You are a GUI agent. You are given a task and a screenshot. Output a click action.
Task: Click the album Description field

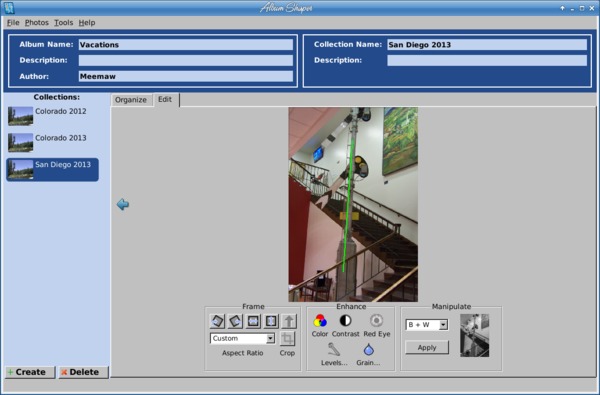coord(186,60)
